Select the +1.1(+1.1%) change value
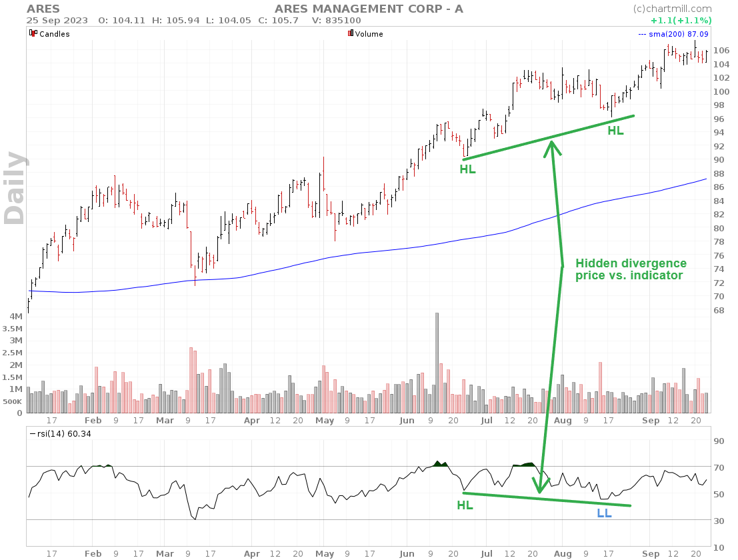 click(681, 21)
